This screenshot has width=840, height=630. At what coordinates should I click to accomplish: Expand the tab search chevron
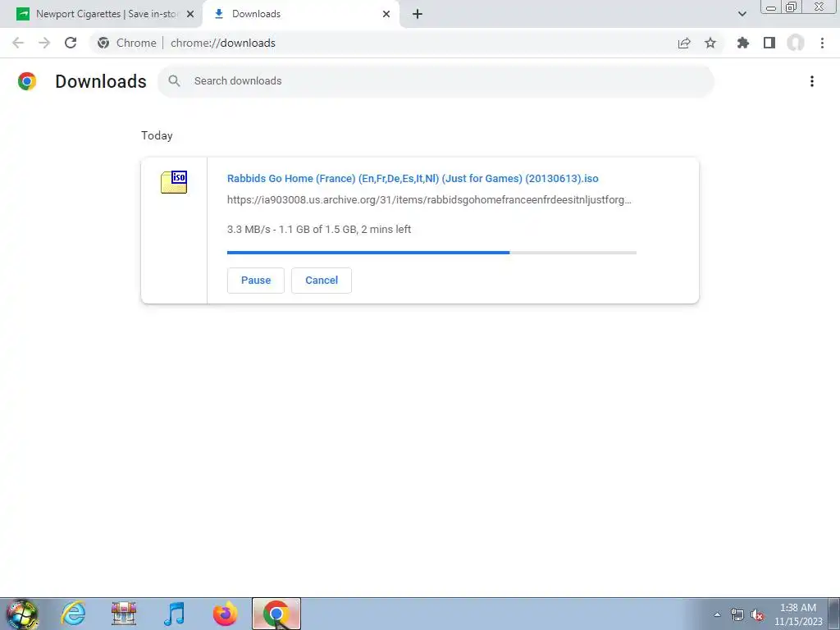(x=742, y=14)
